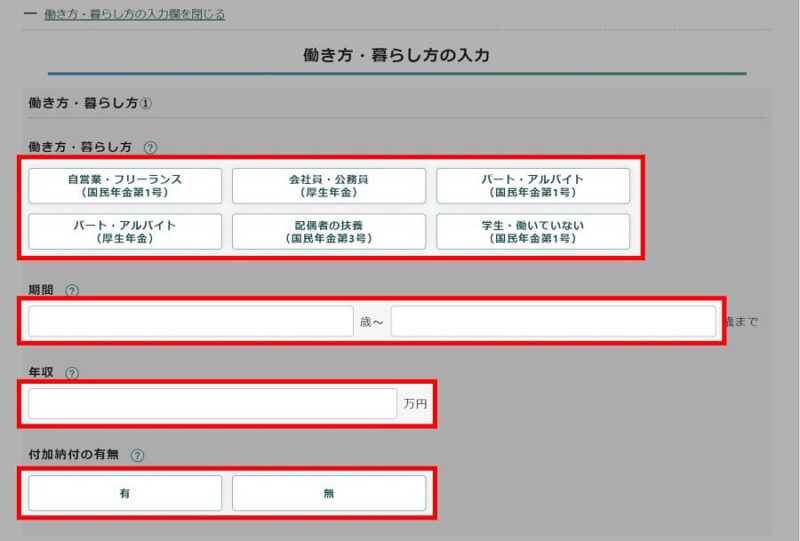The height and width of the screenshot is (541, 800).
Task: Choose パート・アルバイト (国民年金第1号)
Action: 533,186
